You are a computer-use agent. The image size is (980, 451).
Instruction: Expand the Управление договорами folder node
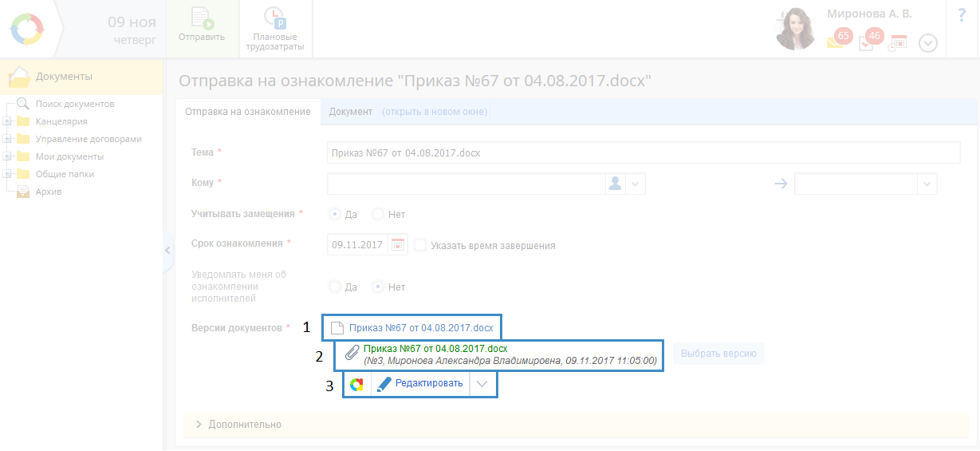(7, 139)
